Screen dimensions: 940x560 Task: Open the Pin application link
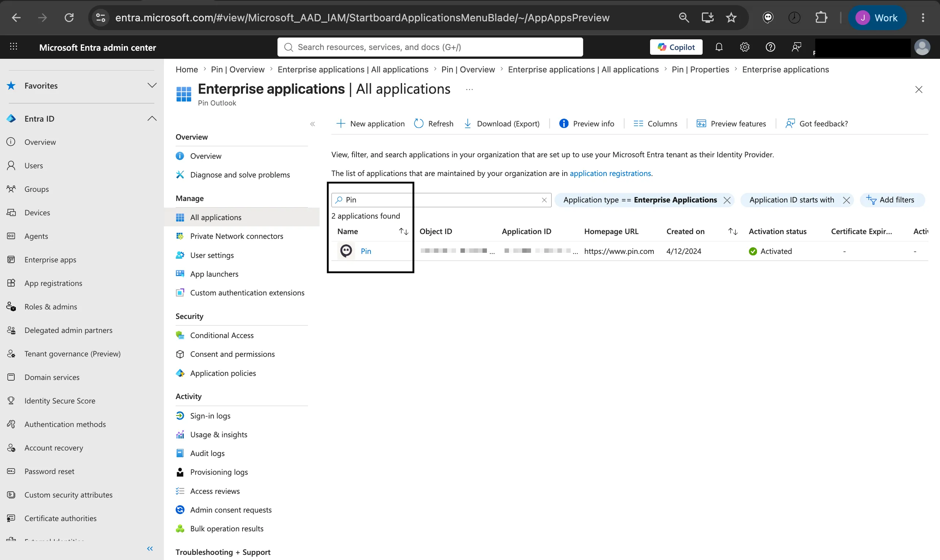[366, 251]
